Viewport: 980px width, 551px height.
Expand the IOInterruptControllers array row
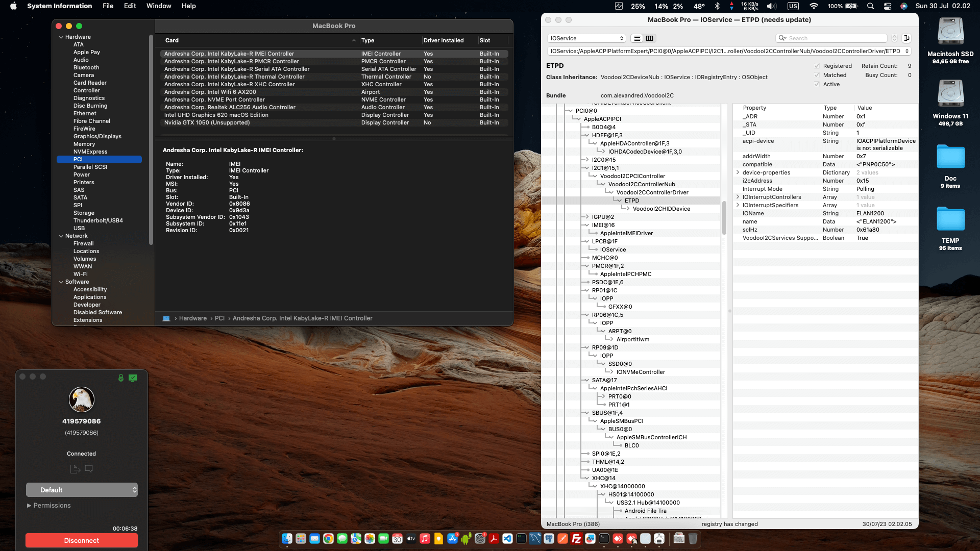point(738,197)
